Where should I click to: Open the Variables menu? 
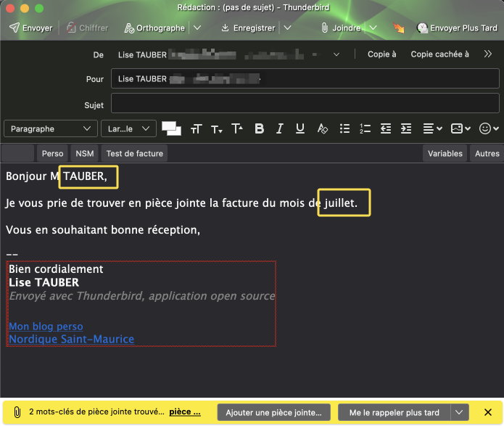pos(445,153)
